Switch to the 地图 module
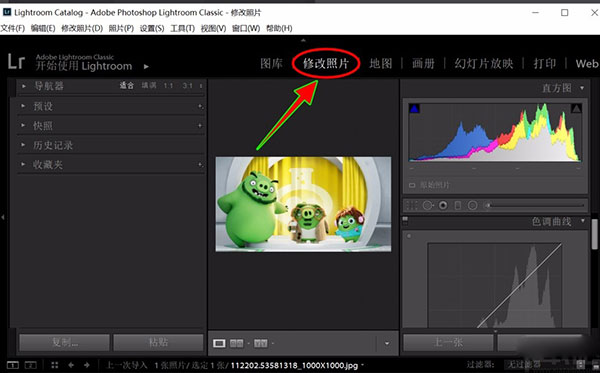This screenshot has width=600, height=373. pos(381,64)
